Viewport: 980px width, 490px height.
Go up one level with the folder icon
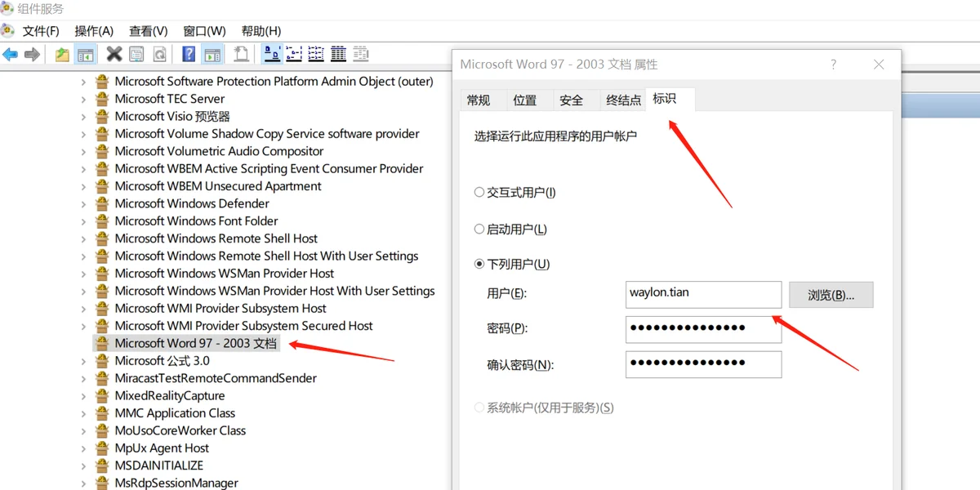62,55
